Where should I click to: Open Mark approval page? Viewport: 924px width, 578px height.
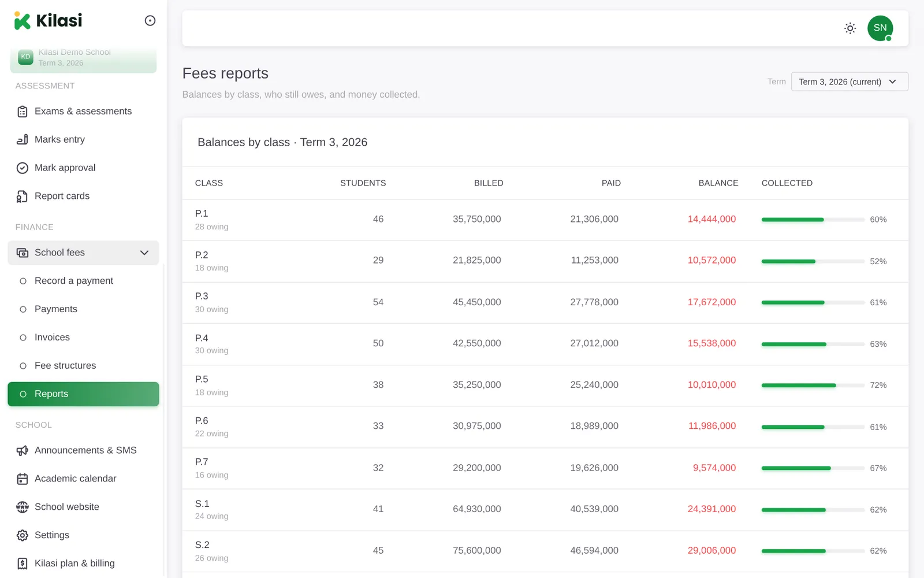[x=83, y=168]
